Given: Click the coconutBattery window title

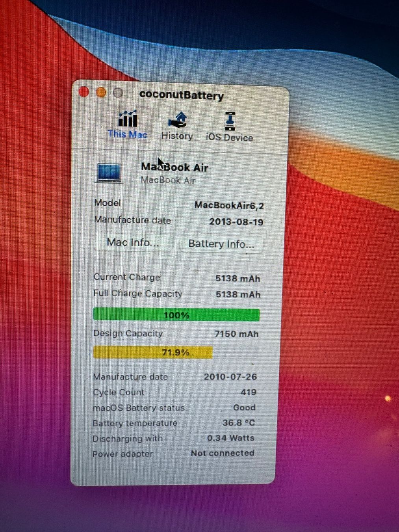Looking at the screenshot, I should [x=181, y=95].
